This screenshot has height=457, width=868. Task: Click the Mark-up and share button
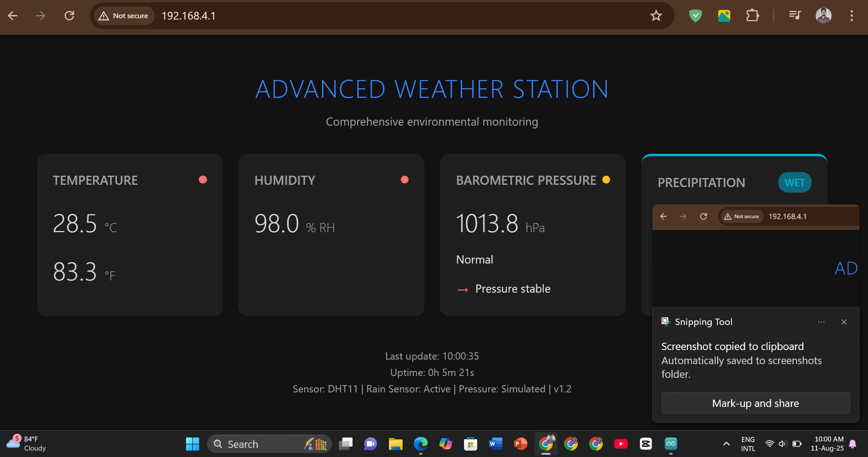[756, 403]
